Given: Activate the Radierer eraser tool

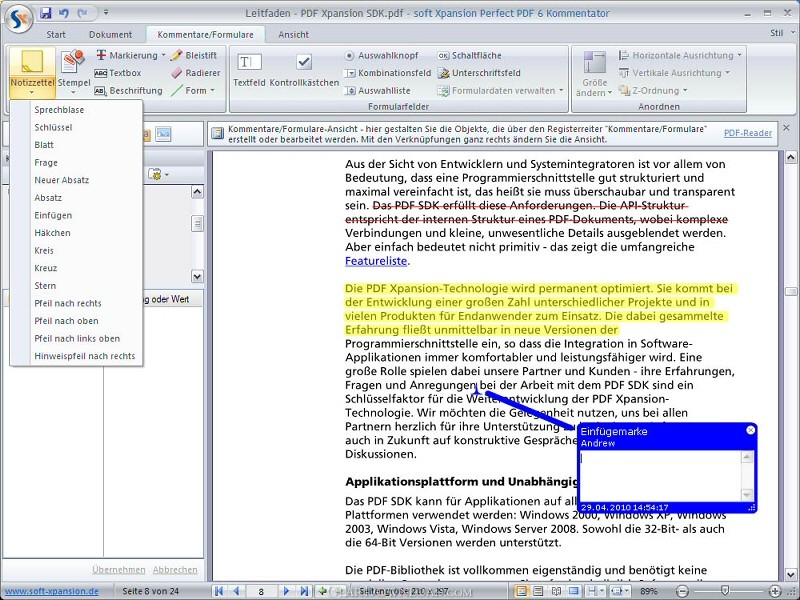Looking at the screenshot, I should click(x=196, y=73).
